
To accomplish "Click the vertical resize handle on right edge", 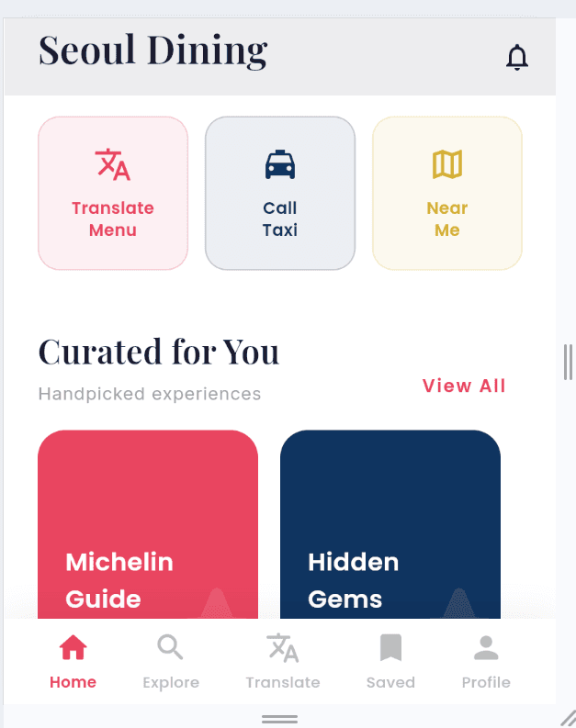I will click(x=567, y=361).
